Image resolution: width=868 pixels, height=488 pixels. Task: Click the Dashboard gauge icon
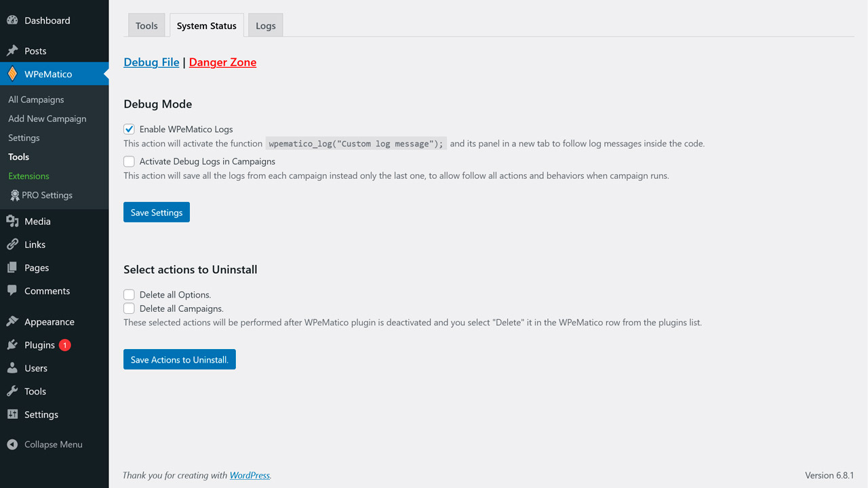12,20
